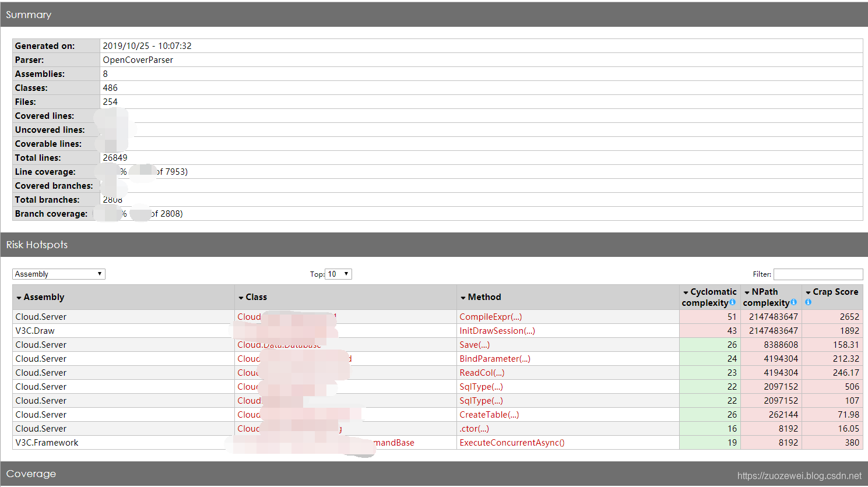This screenshot has height=487, width=868.
Task: Sort by NPath complexity header
Action: pyautogui.click(x=767, y=297)
